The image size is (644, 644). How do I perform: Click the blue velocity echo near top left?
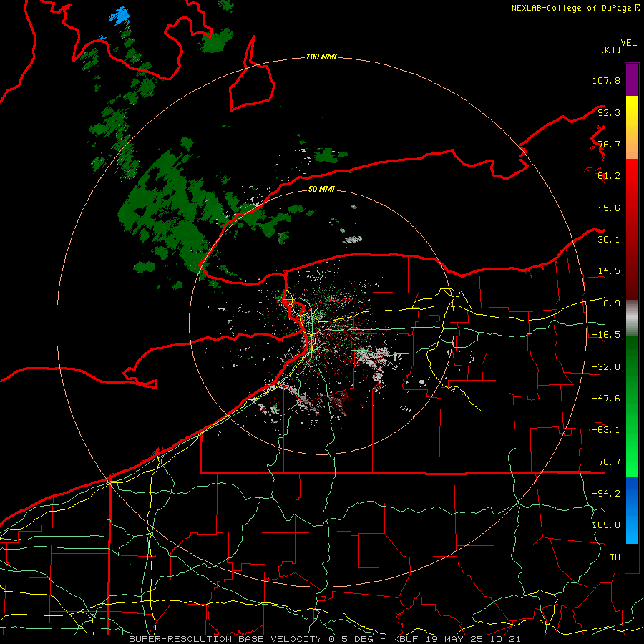(x=120, y=16)
